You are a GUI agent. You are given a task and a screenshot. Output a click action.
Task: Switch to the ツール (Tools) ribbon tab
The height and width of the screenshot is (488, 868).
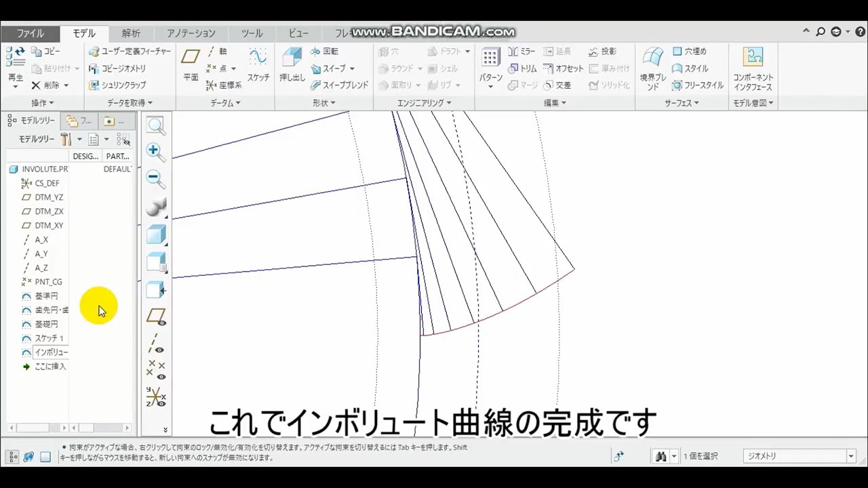[252, 33]
